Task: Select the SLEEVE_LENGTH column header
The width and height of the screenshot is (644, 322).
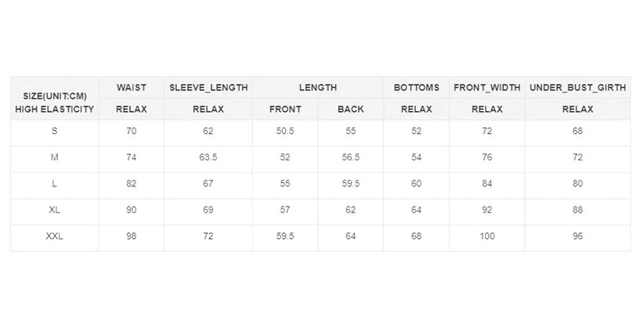Action: point(208,88)
